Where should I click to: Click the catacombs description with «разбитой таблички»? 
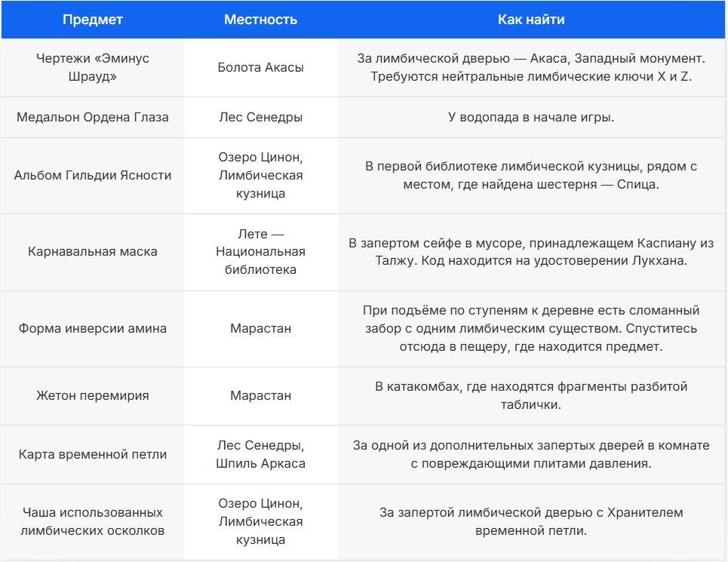[x=531, y=395]
